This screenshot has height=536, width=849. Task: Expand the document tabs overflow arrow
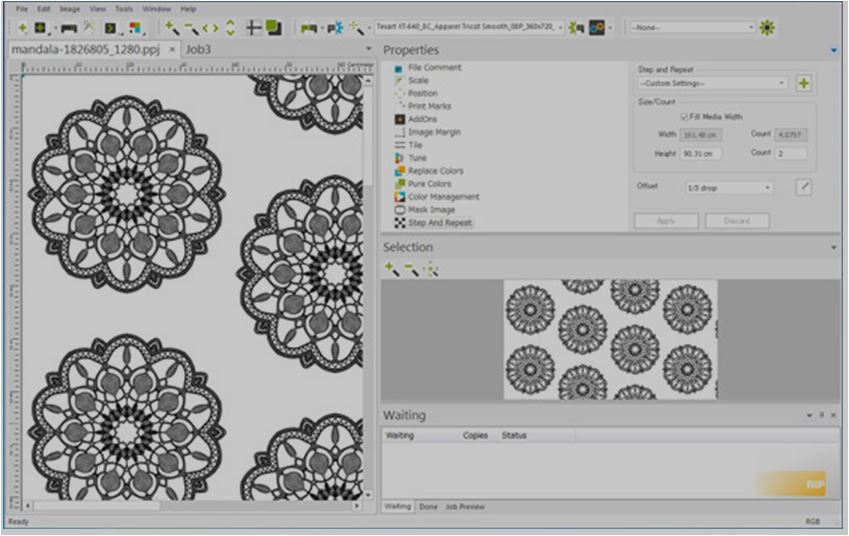click(x=369, y=49)
